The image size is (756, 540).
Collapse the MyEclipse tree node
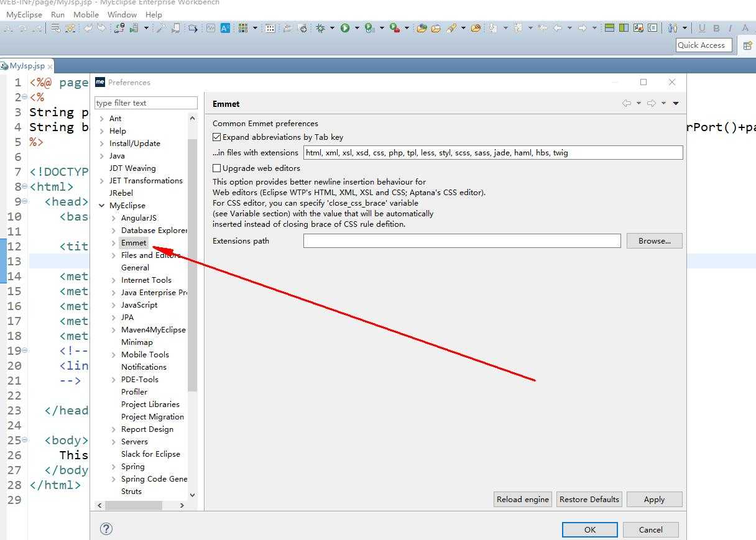pyautogui.click(x=102, y=205)
